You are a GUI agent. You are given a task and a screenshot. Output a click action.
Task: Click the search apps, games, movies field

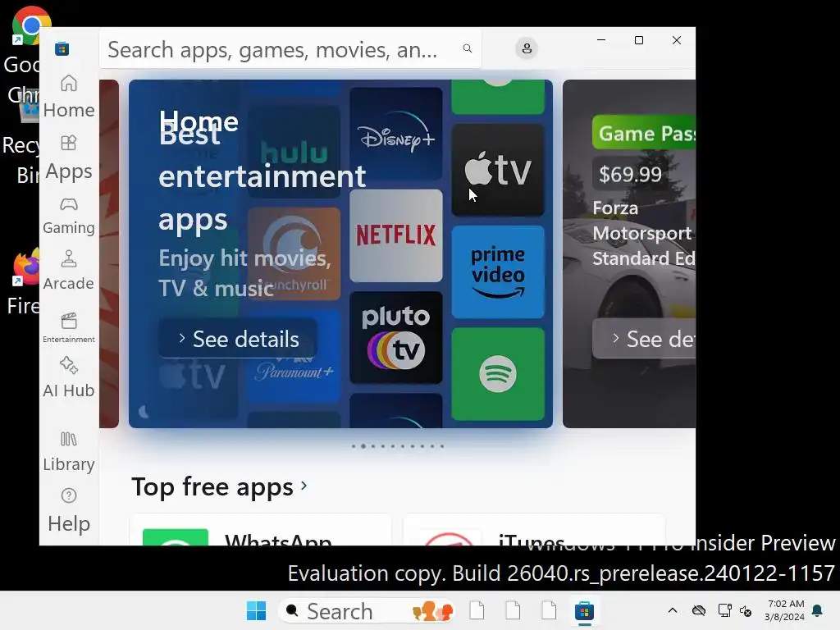[x=290, y=48]
